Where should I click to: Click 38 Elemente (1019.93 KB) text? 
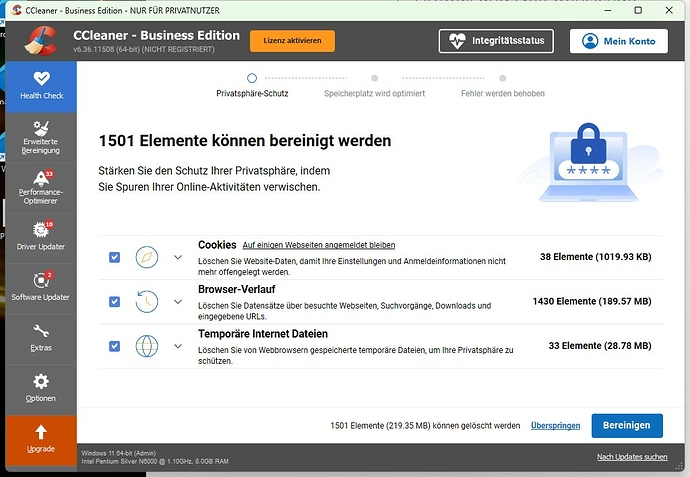[595, 257]
